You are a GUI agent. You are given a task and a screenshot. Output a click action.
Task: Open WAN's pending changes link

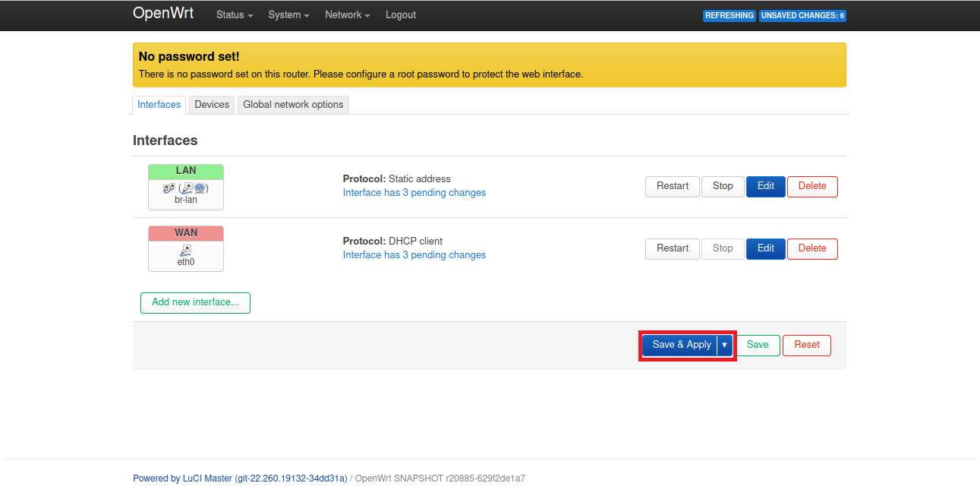pyautogui.click(x=414, y=255)
